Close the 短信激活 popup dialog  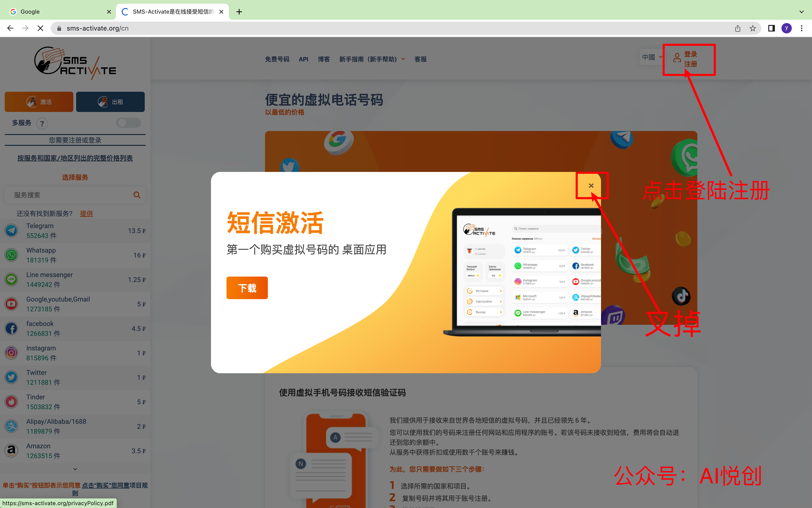(591, 186)
